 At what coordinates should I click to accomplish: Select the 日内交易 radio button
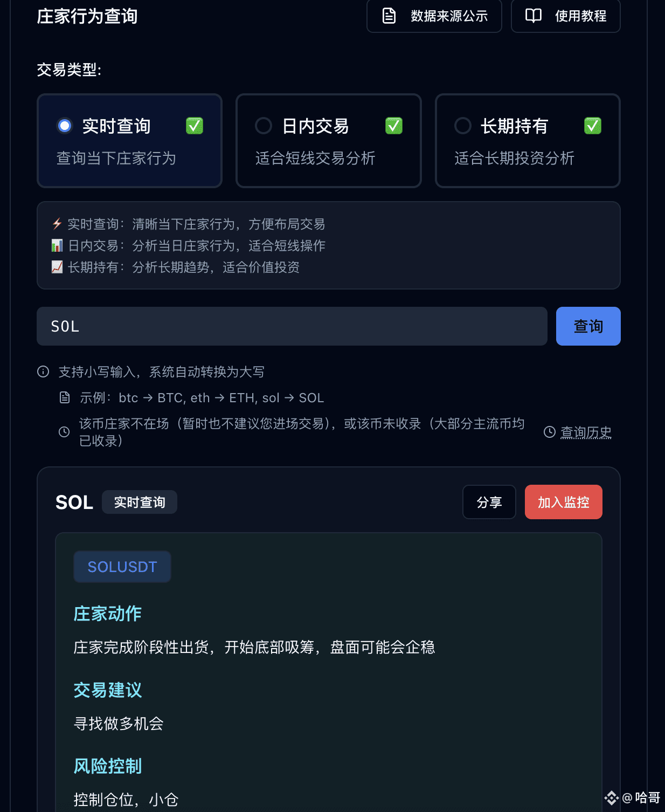pos(264,126)
